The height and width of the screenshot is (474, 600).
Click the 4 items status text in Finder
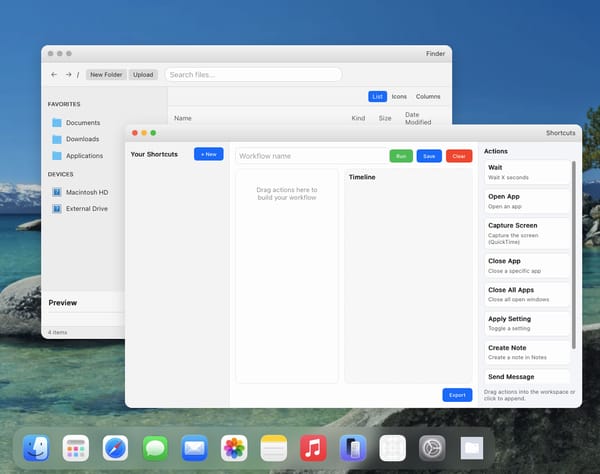pos(57,332)
